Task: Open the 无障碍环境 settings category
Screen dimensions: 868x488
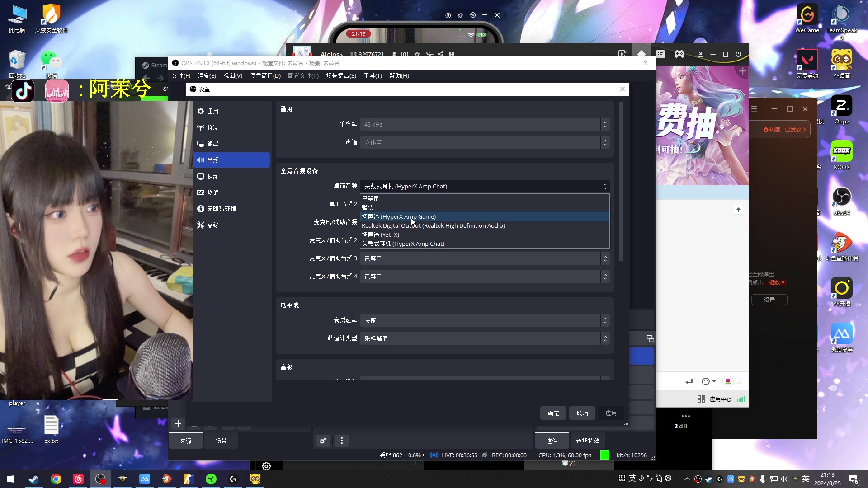Action: point(231,209)
